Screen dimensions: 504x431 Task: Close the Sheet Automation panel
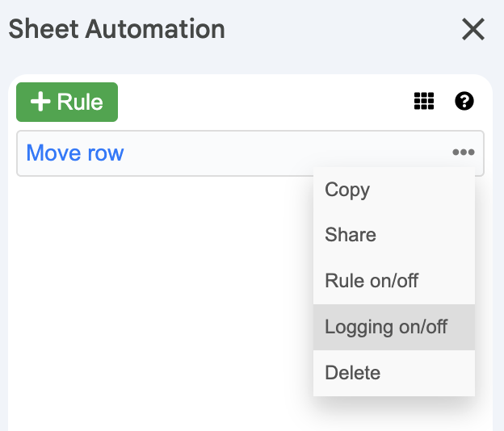[x=472, y=30]
